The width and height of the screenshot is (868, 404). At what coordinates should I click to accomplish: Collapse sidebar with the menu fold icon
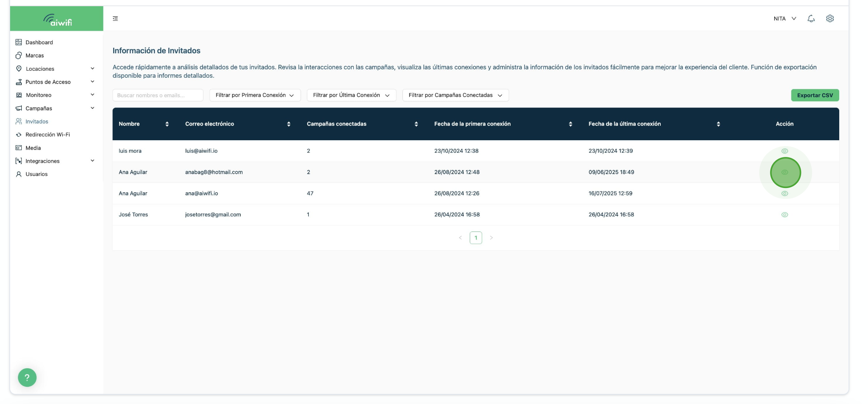click(x=115, y=19)
